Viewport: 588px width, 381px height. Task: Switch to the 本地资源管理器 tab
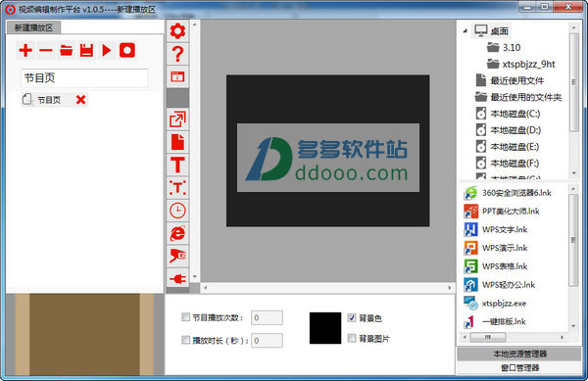519,354
